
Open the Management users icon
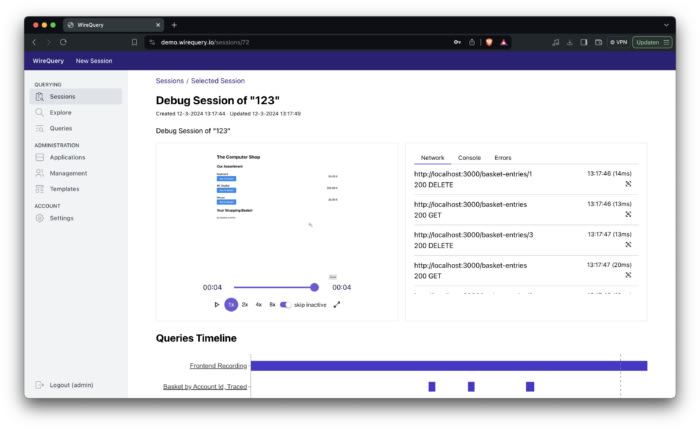point(40,173)
